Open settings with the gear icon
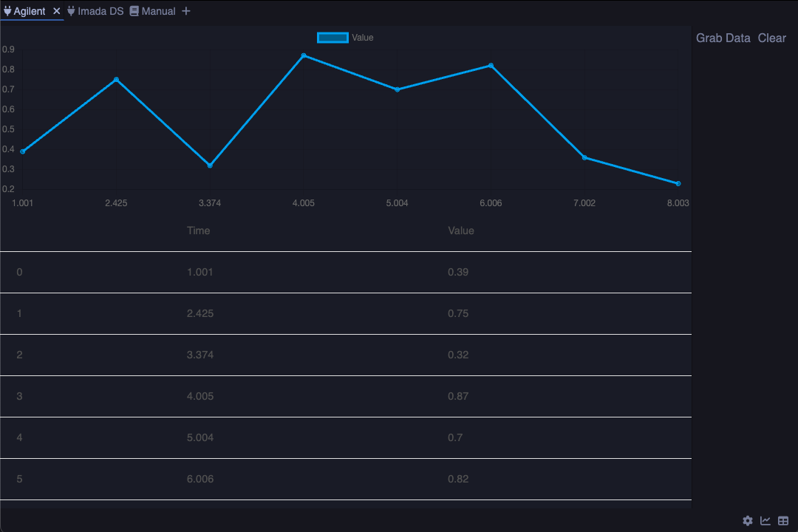The height and width of the screenshot is (532, 798). pos(748,521)
